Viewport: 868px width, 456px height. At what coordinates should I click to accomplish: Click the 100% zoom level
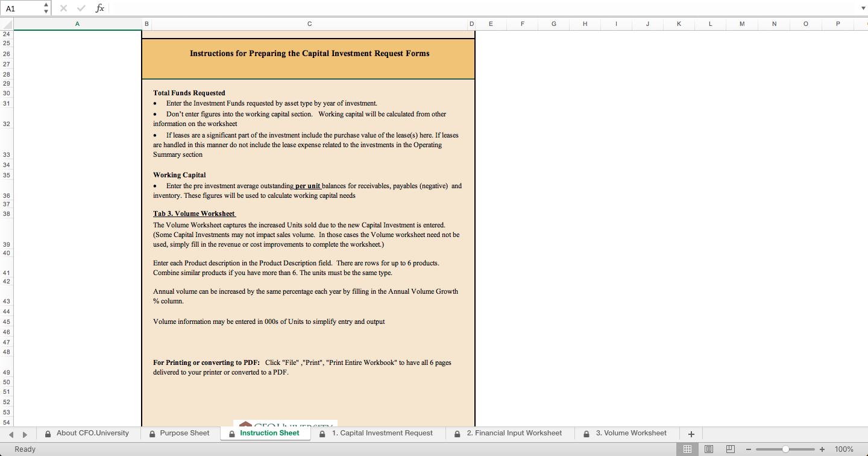(x=844, y=449)
